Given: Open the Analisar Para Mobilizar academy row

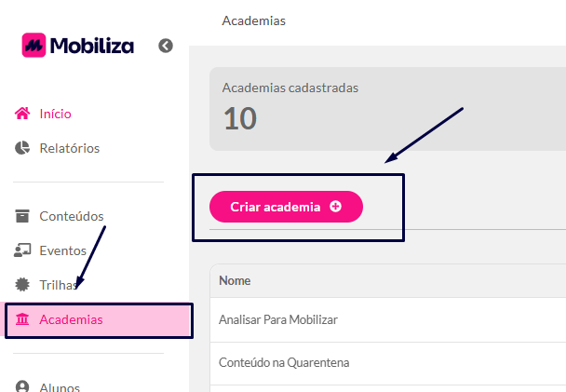Looking at the screenshot, I should (387, 319).
